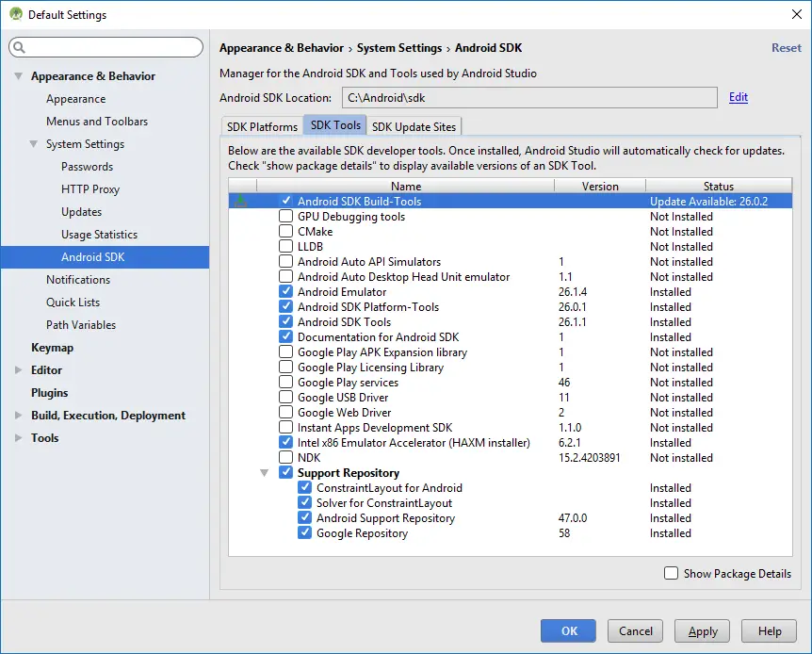Click 'Update Available: 26.0.2' status cell
812x654 pixels.
click(x=708, y=201)
